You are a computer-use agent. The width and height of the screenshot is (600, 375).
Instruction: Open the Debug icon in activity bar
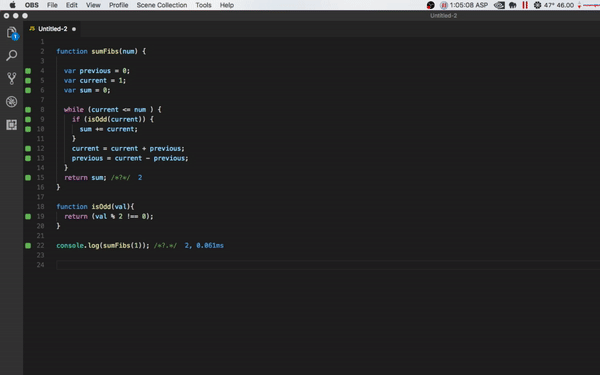pos(11,101)
